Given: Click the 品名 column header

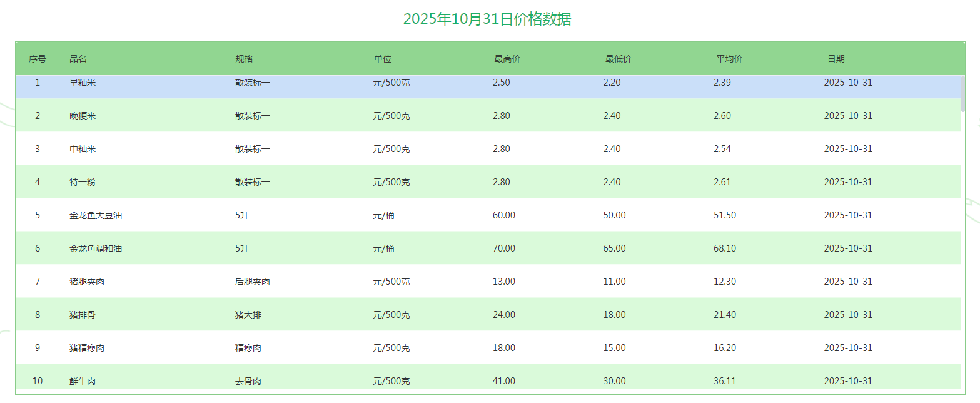Looking at the screenshot, I should click(x=78, y=59).
